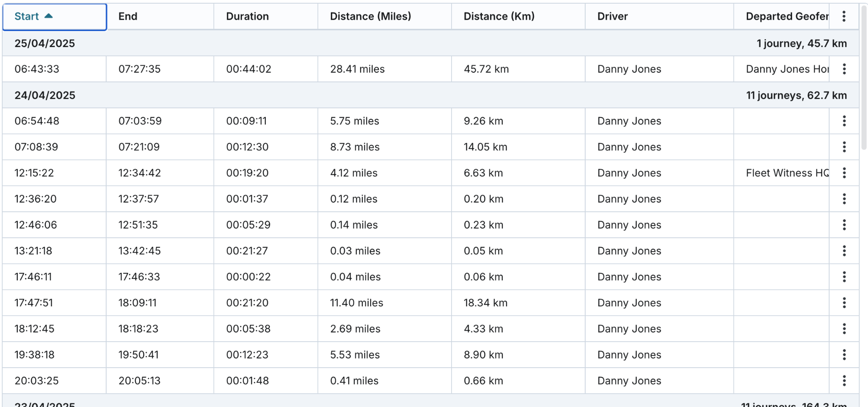This screenshot has width=868, height=407.
Task: Open row menu for 06:43:33 journey
Action: (x=844, y=69)
